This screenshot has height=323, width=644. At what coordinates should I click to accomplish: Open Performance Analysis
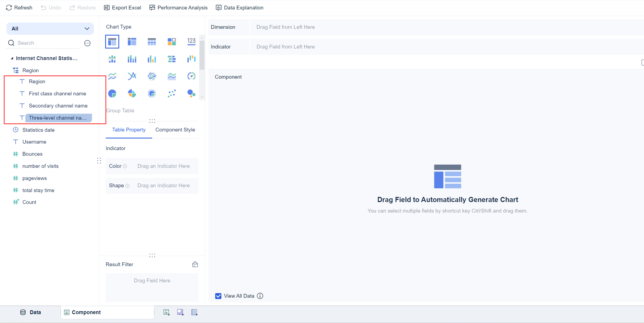(x=179, y=8)
